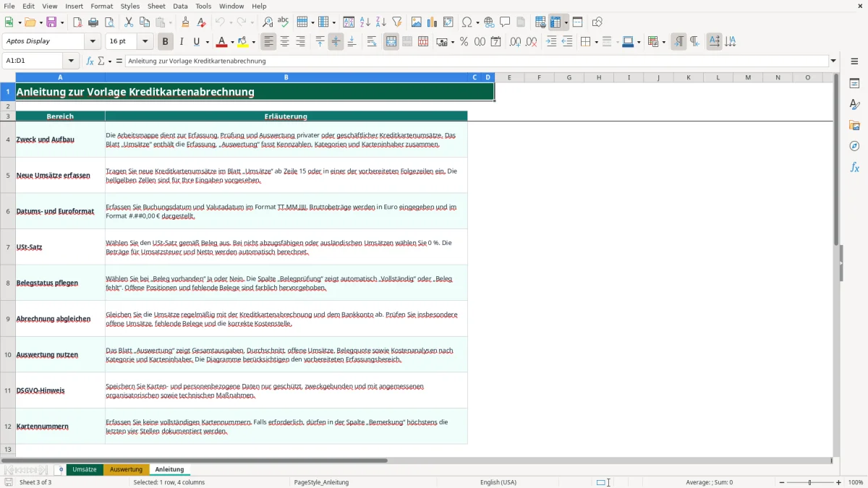Insert a chart
868x488 pixels.
point(433,22)
